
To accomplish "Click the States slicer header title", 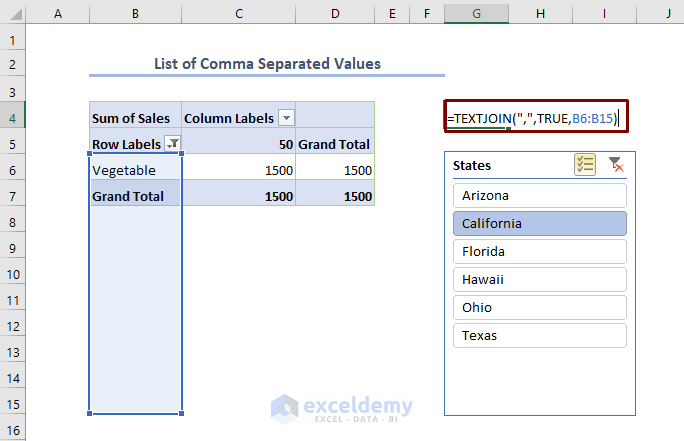I will [472, 165].
